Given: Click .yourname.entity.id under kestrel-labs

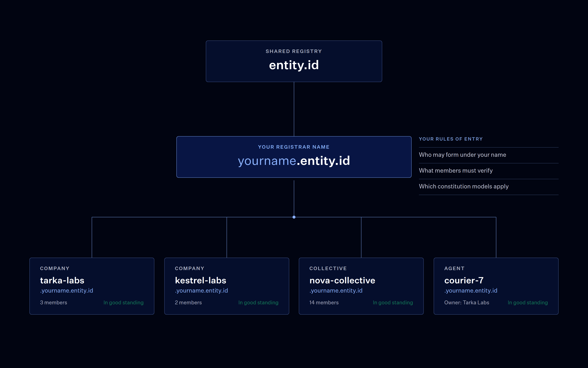Looking at the screenshot, I should (201, 291).
